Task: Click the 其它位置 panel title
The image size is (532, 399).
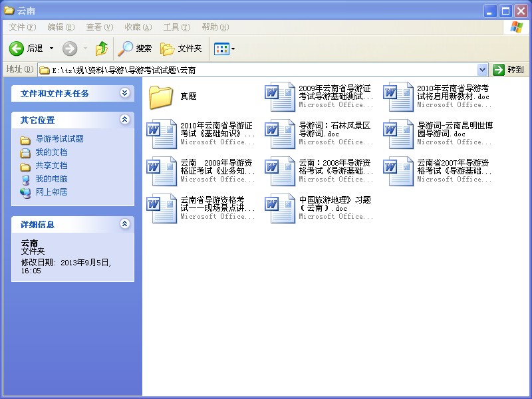Action: [x=37, y=120]
